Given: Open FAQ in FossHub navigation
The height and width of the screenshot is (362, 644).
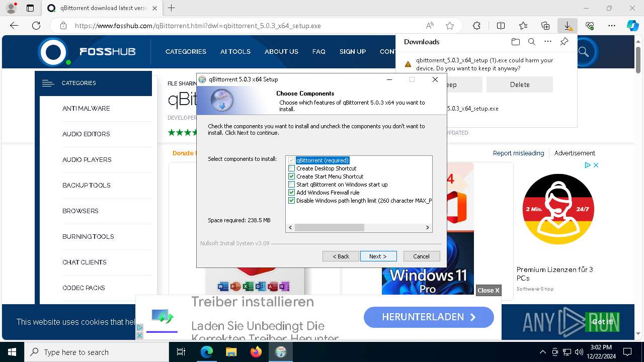Looking at the screenshot, I should point(318,51).
